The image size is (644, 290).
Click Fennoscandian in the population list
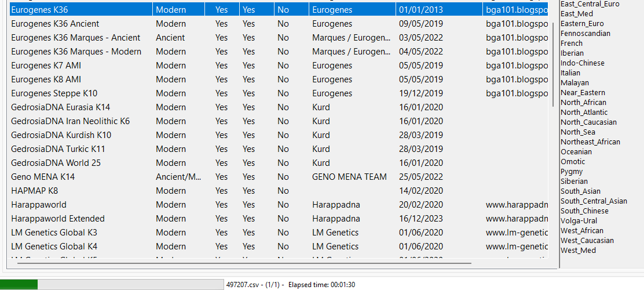(585, 34)
